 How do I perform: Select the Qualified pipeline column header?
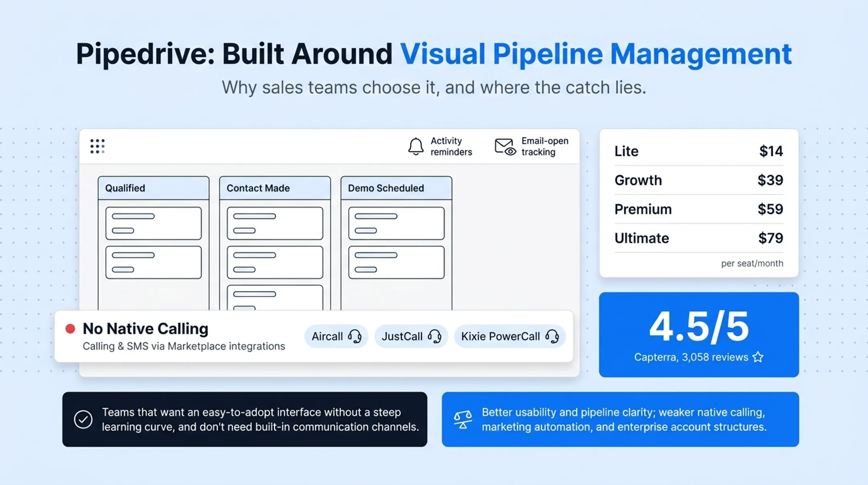(x=154, y=188)
